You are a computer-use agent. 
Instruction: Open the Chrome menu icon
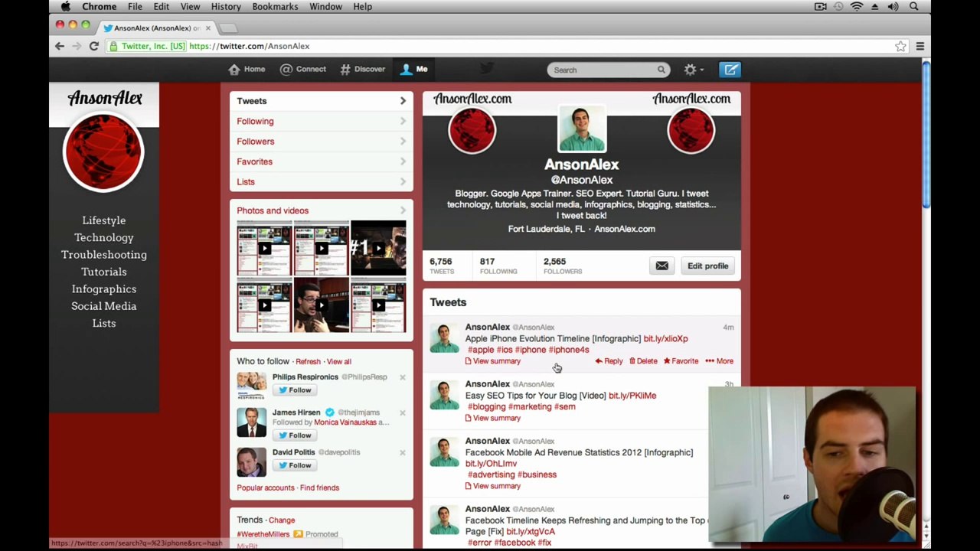pyautogui.click(x=920, y=47)
